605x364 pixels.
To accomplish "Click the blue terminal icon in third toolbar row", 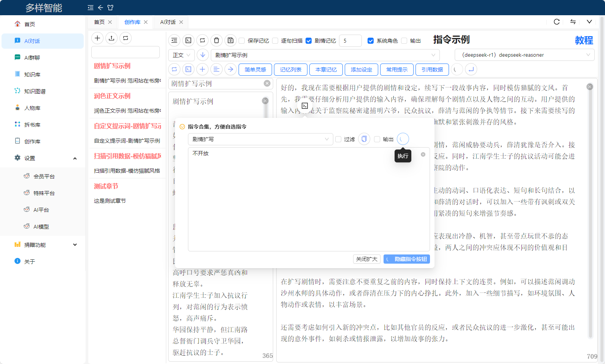I will point(188,69).
